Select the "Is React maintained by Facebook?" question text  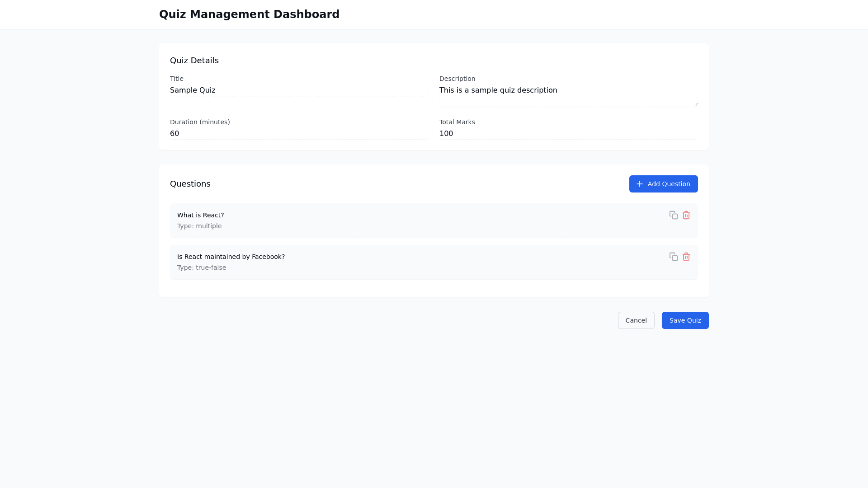231,257
